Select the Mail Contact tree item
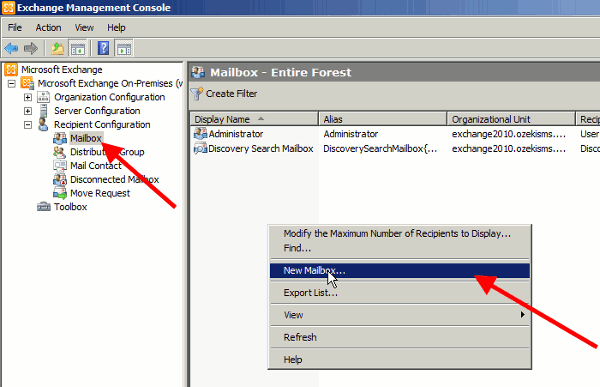 click(96, 166)
